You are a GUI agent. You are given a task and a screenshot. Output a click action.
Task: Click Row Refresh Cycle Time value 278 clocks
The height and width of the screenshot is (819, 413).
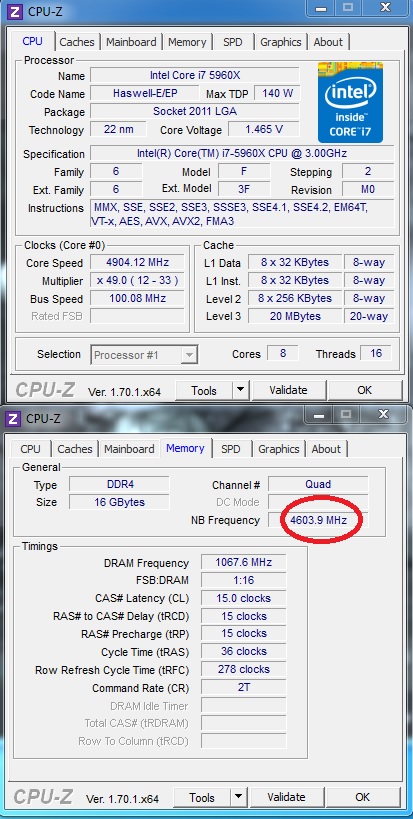coord(243,669)
